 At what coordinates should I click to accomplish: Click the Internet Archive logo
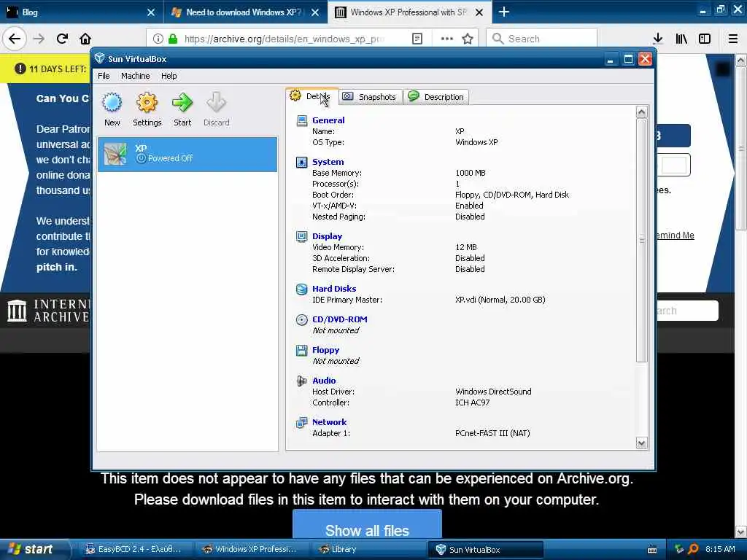[x=47, y=311]
